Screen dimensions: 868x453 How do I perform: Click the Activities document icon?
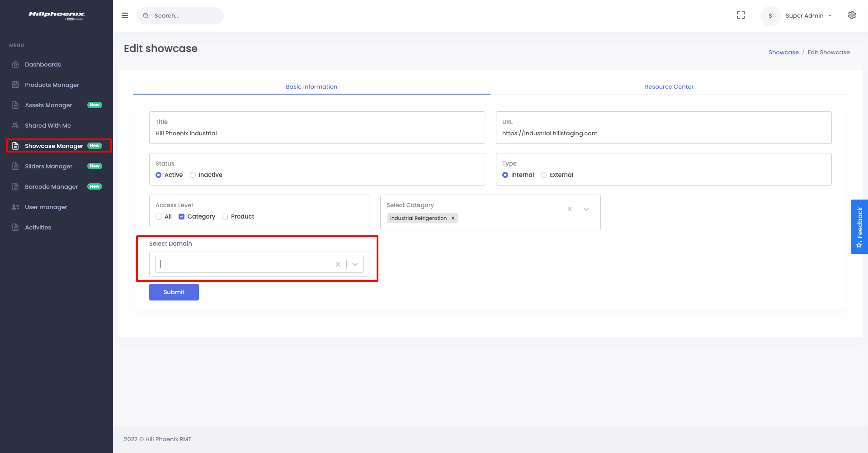[x=15, y=227]
